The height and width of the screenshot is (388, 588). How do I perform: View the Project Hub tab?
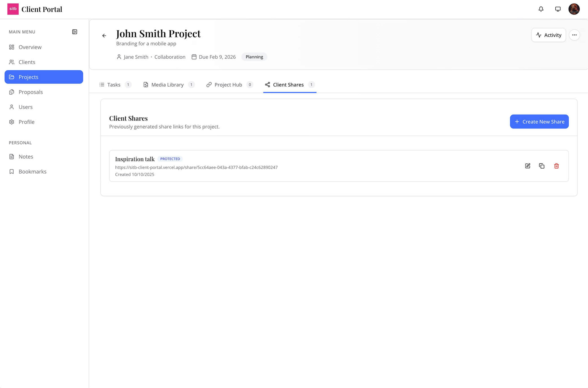tap(228, 85)
